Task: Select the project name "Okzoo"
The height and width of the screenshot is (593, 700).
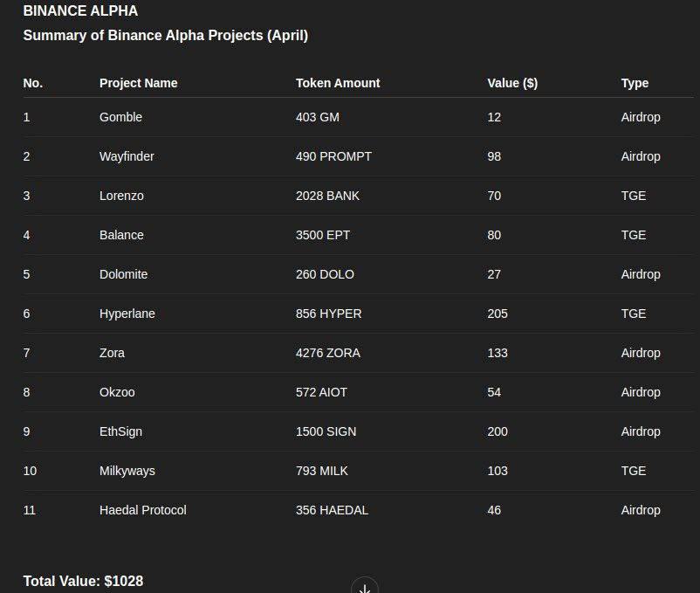Action: pyautogui.click(x=117, y=392)
